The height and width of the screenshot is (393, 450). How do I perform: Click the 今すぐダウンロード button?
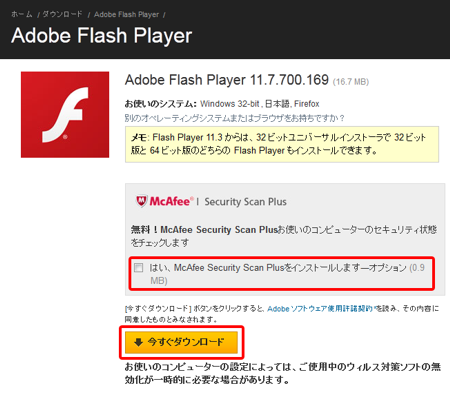[x=181, y=342]
